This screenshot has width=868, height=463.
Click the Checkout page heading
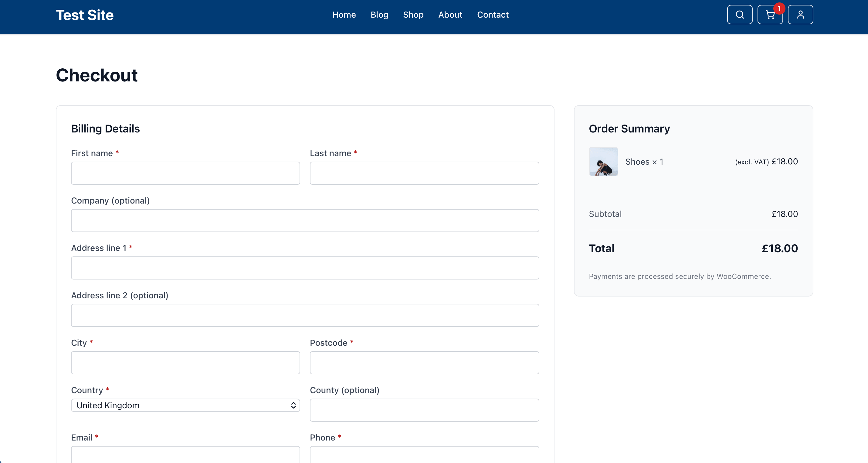97,75
